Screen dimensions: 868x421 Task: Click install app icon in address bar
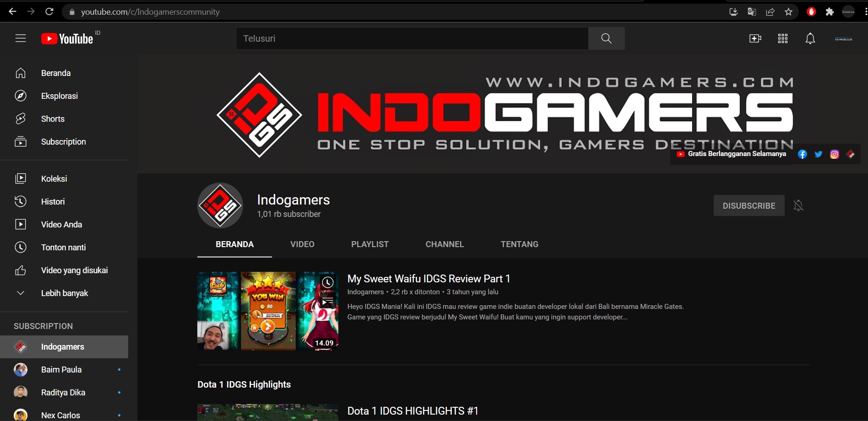click(733, 12)
